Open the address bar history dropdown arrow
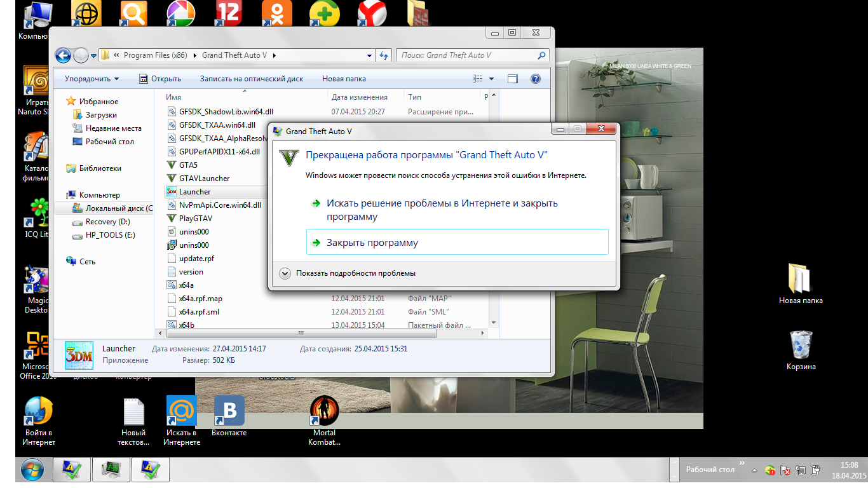 370,55
